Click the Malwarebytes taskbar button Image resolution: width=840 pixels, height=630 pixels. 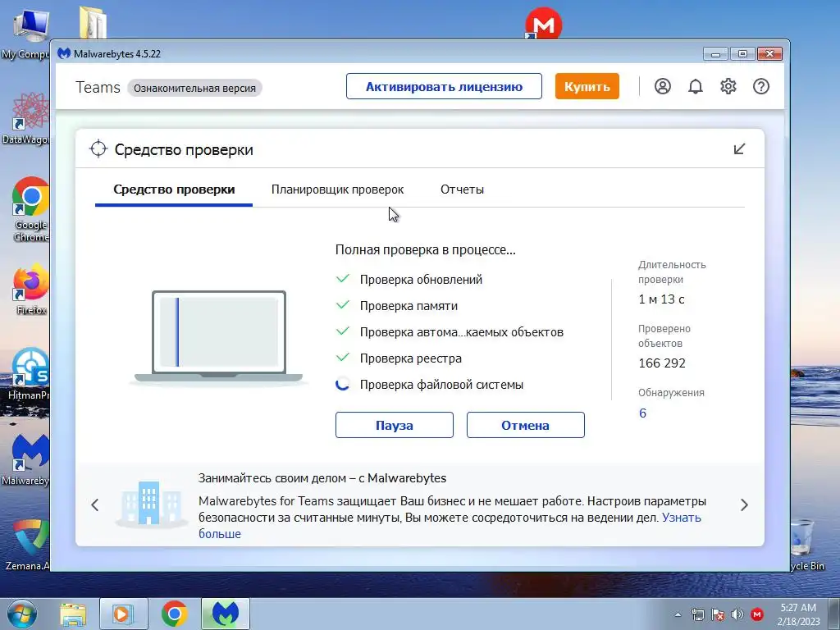225,614
